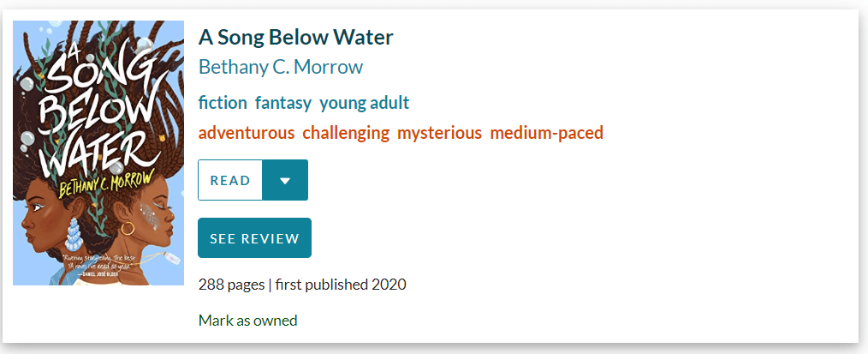Image resolution: width=868 pixels, height=354 pixels.
Task: Click the gold hoop earring on the cover art
Action: click(x=127, y=229)
